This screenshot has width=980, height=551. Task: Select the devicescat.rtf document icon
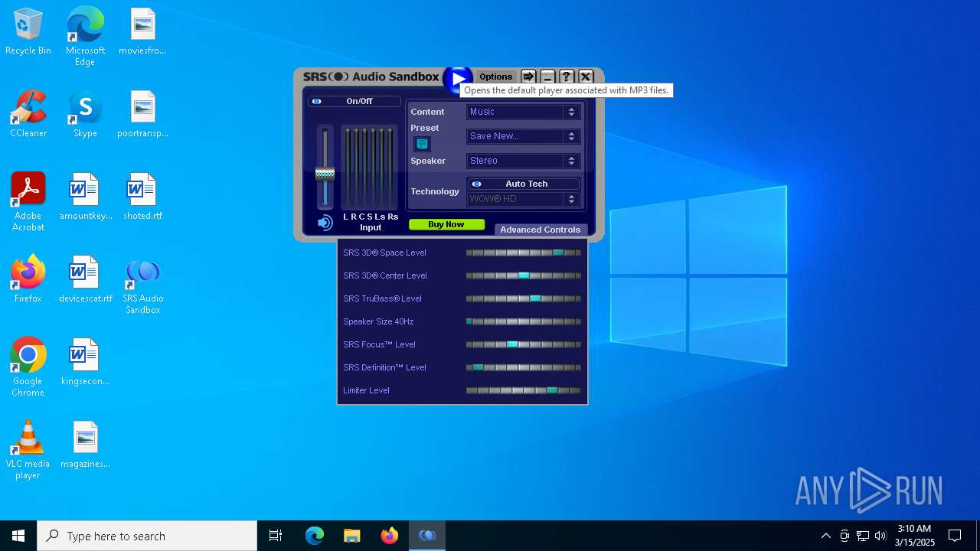(x=85, y=280)
